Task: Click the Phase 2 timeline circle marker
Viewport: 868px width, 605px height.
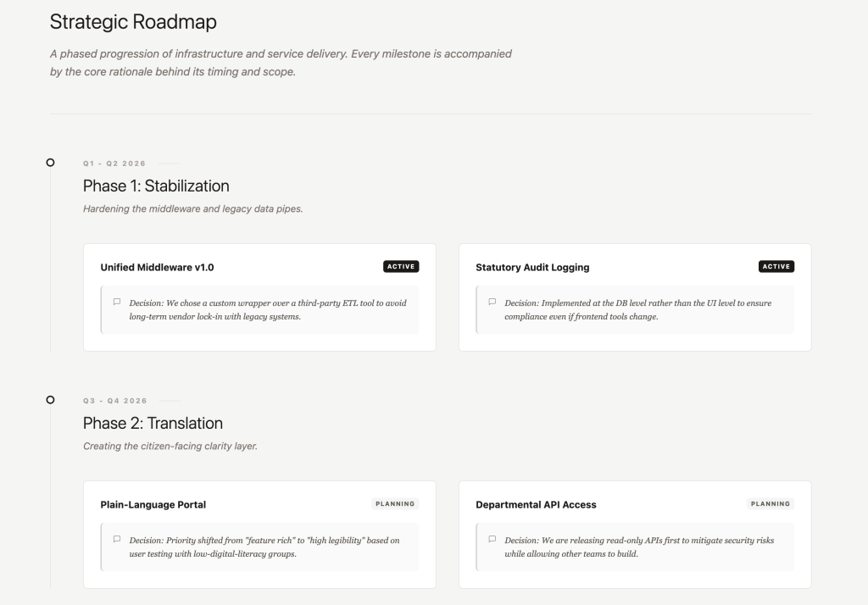Action: point(50,399)
